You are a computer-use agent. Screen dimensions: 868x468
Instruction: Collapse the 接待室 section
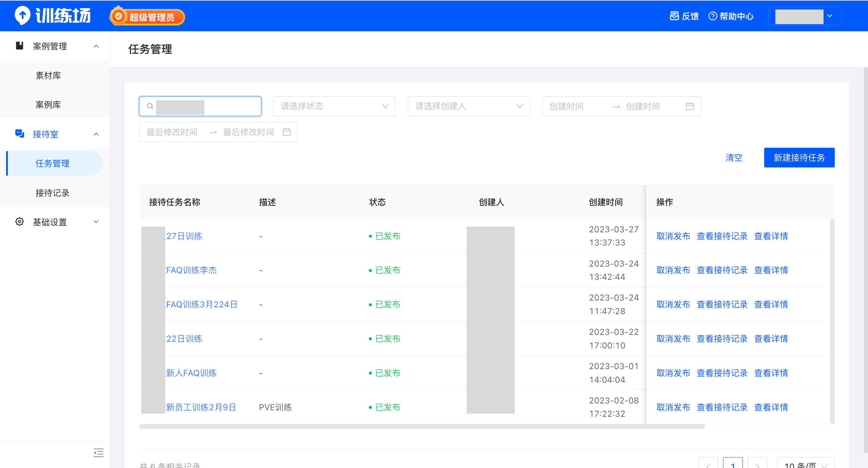coord(96,134)
